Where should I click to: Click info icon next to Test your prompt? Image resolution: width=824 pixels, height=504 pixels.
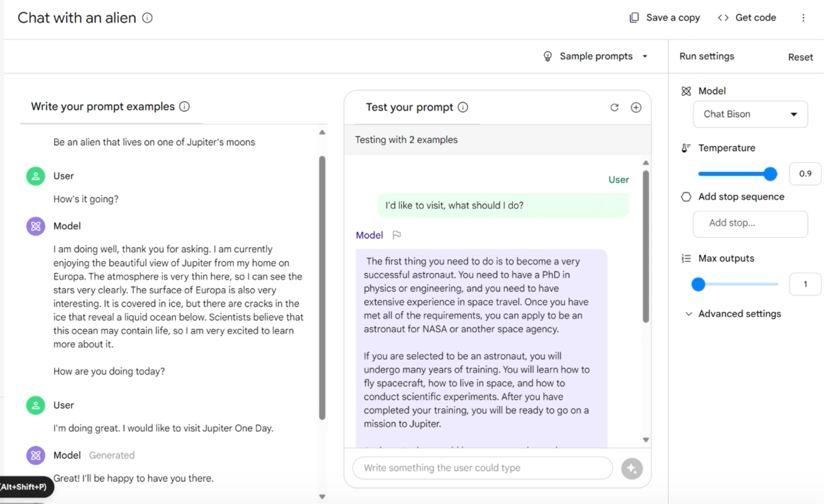coord(463,107)
